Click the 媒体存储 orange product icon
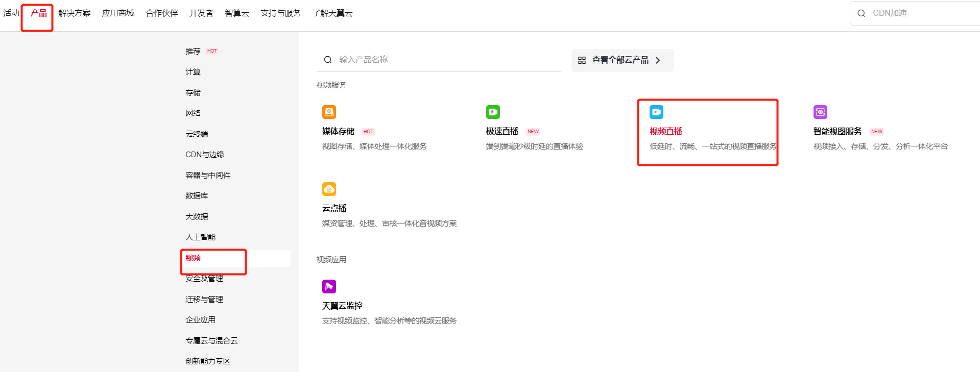 coord(329,112)
